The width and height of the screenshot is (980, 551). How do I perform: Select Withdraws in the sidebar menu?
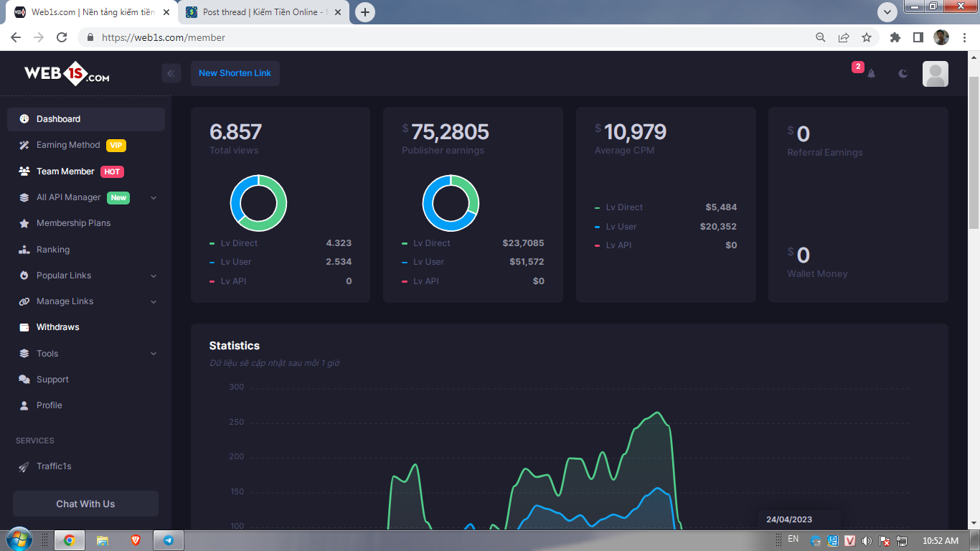[x=57, y=327]
